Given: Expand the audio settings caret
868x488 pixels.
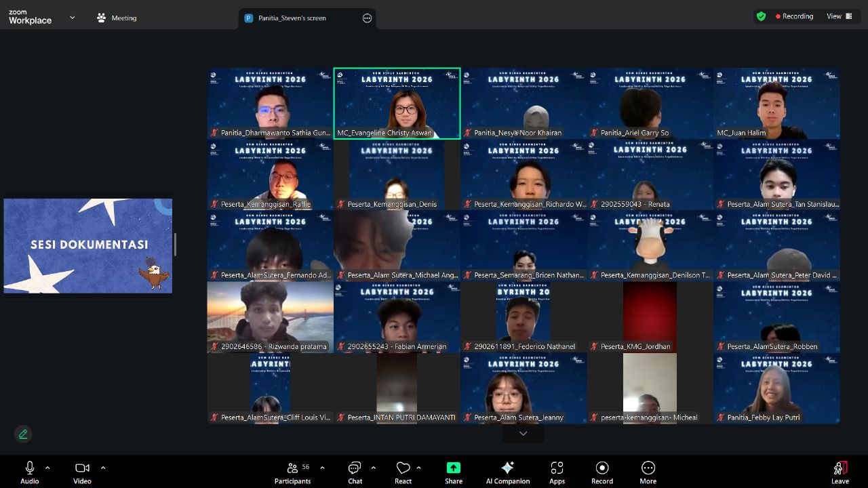Looking at the screenshot, I should coord(47,468).
